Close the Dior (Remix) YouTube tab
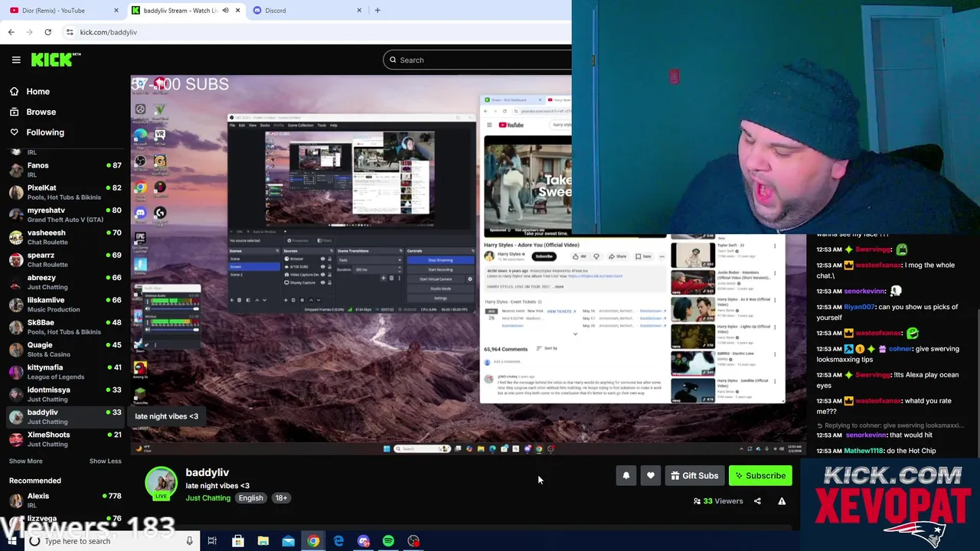 (x=116, y=11)
